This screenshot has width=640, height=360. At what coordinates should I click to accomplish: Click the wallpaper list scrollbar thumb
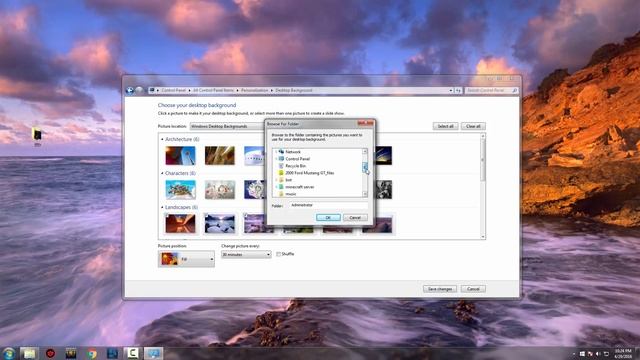coord(483,159)
